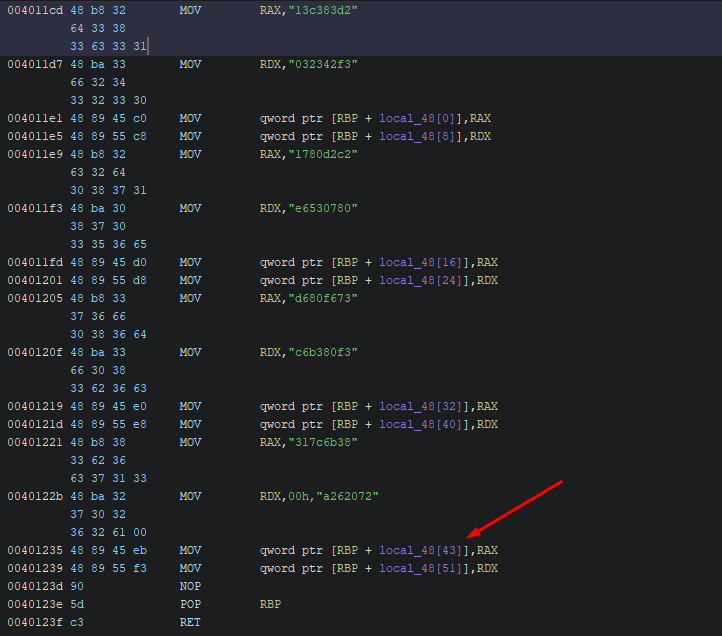Select the RET instruction mnemonic

pyautogui.click(x=190, y=622)
